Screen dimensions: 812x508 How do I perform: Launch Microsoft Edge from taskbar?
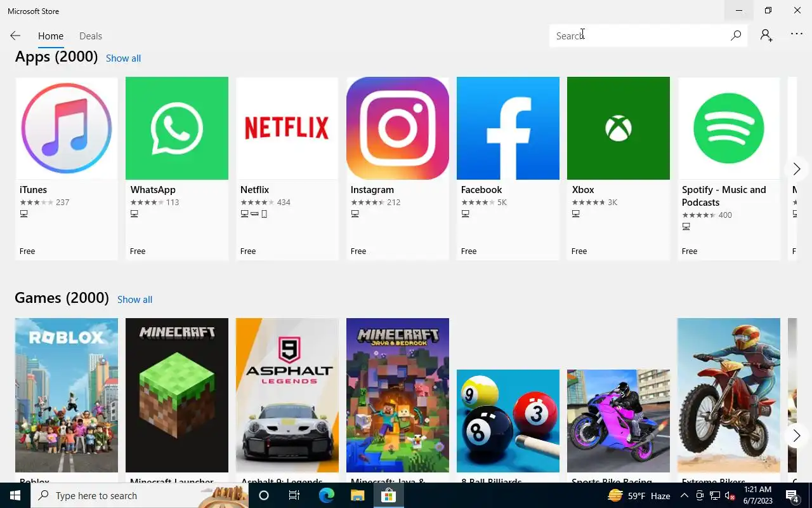pos(326,495)
